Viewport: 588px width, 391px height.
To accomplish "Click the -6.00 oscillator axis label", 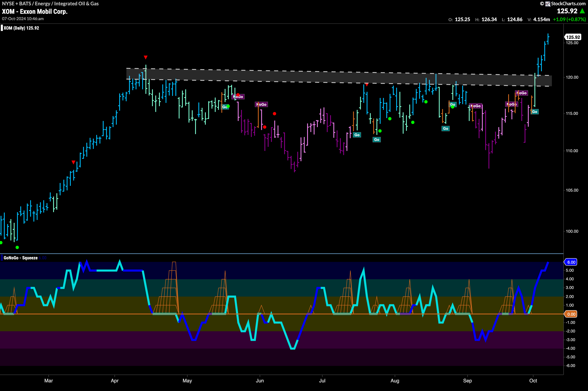I will pyautogui.click(x=571, y=366).
